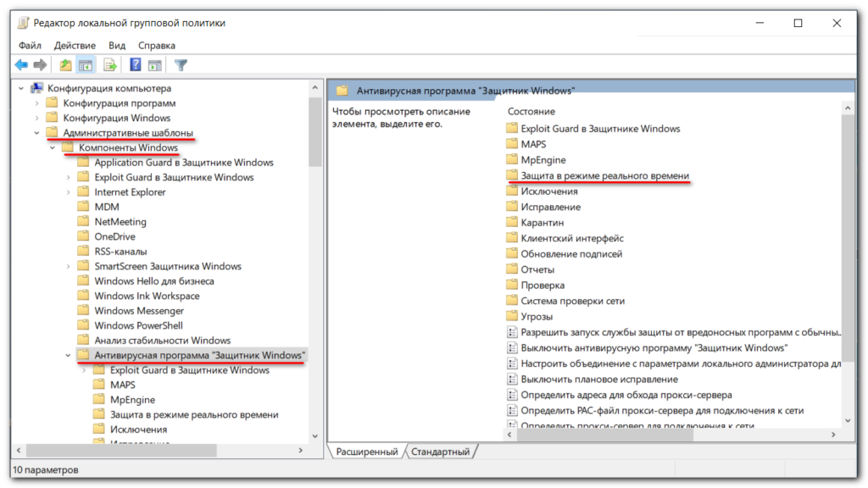This screenshot has height=488, width=868.
Task: Click the Up one level folder icon
Action: (x=65, y=65)
